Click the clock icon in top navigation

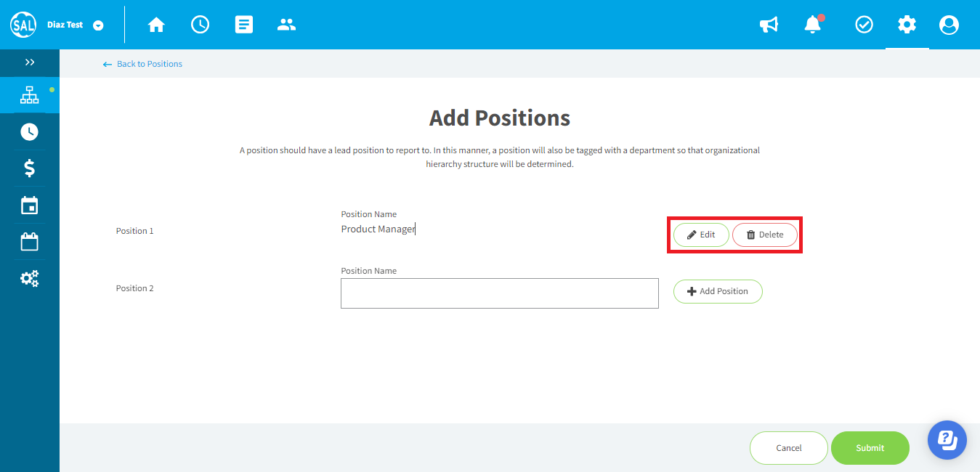point(200,25)
